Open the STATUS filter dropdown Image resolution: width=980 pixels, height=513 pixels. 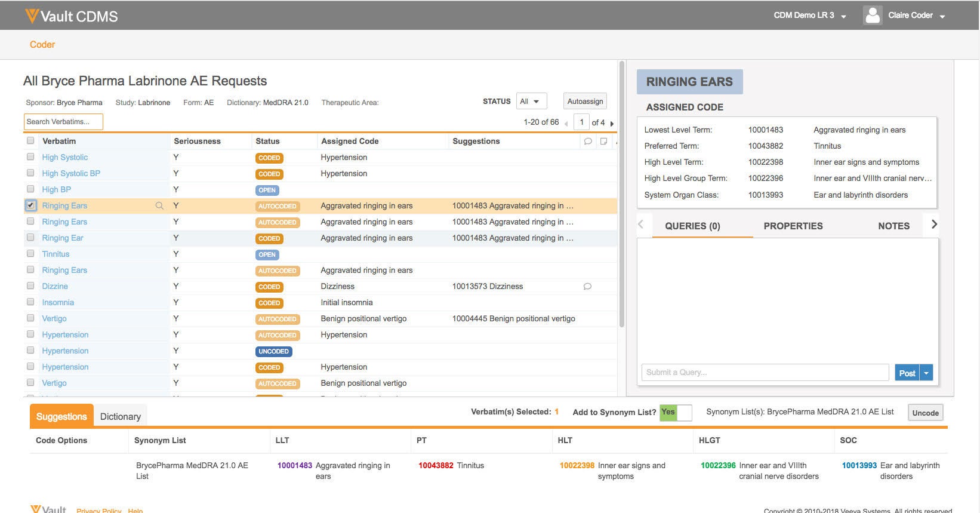coord(531,102)
